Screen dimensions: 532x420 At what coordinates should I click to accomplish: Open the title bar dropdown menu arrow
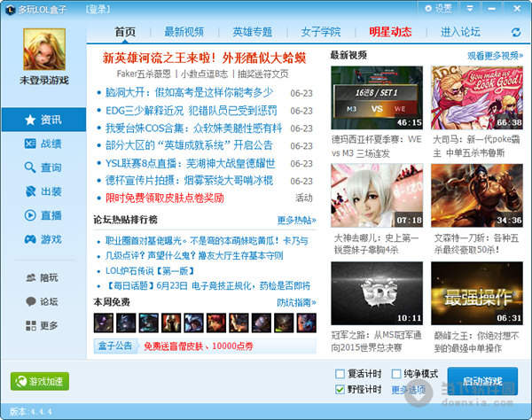(x=470, y=8)
